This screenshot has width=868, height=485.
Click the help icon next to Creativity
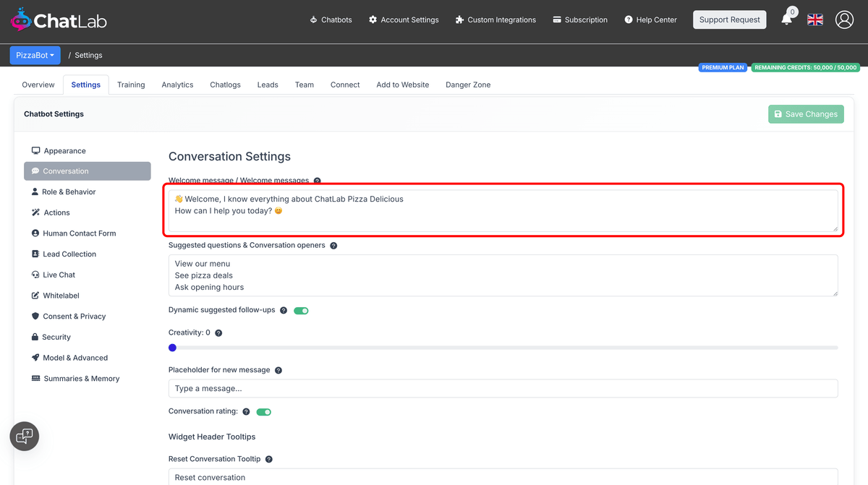(x=218, y=333)
